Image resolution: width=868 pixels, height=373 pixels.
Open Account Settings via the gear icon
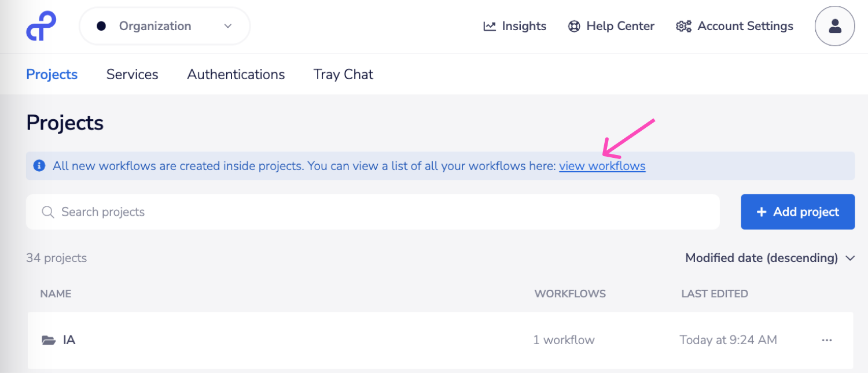(x=683, y=26)
